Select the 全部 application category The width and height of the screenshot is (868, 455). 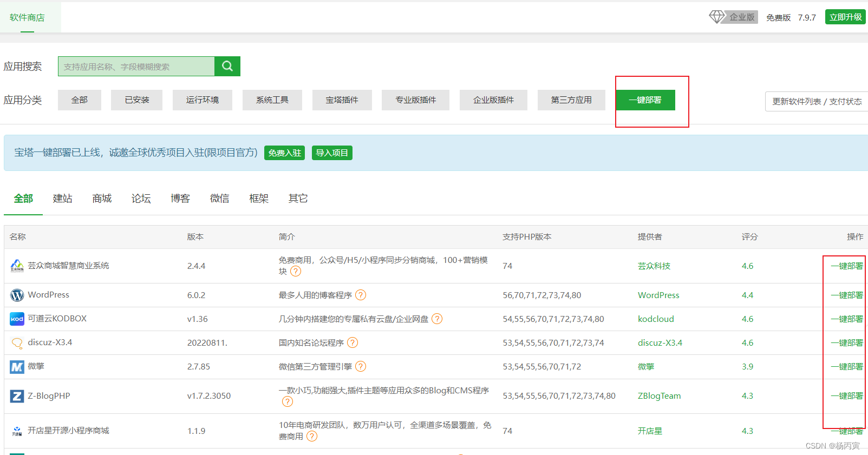(x=80, y=100)
